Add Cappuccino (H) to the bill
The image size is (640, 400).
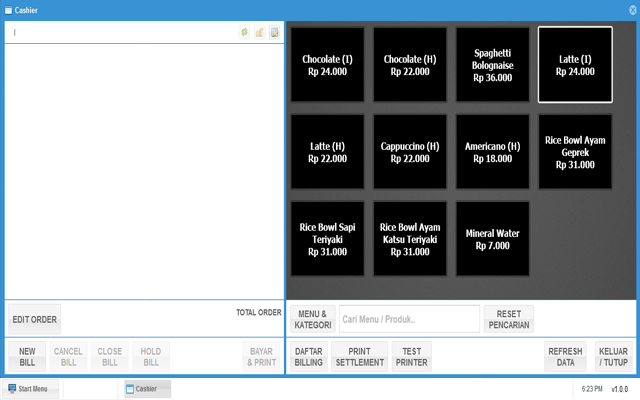[410, 152]
